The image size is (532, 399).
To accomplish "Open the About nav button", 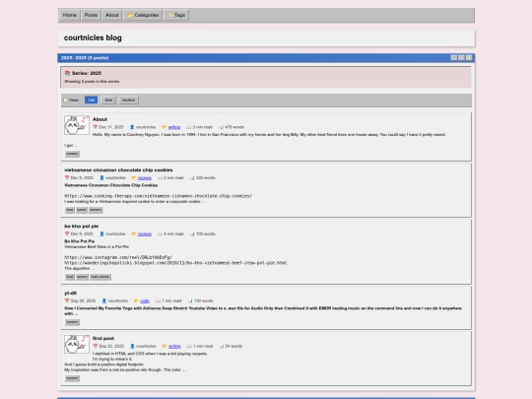I will (x=111, y=15).
